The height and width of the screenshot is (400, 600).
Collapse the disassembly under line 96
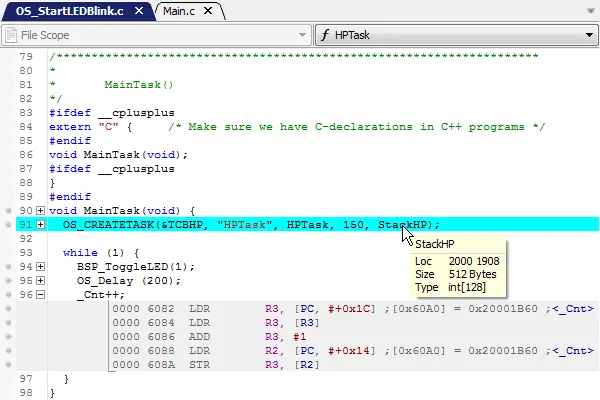[40, 295]
